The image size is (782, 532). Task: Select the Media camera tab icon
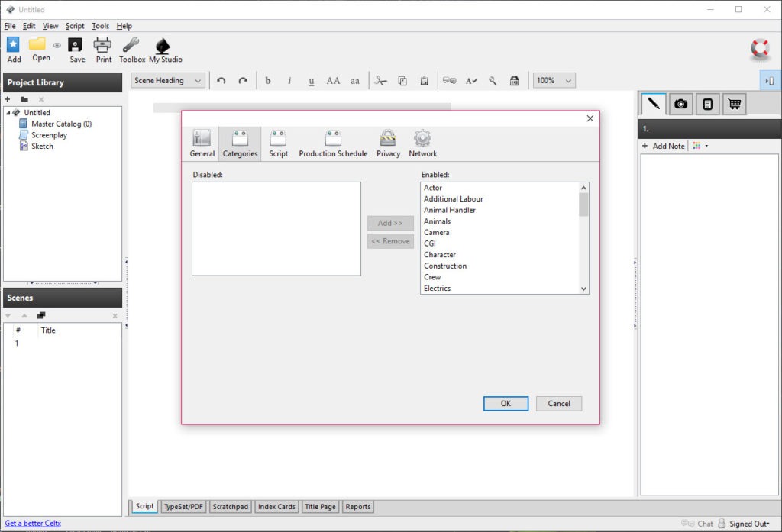click(680, 105)
